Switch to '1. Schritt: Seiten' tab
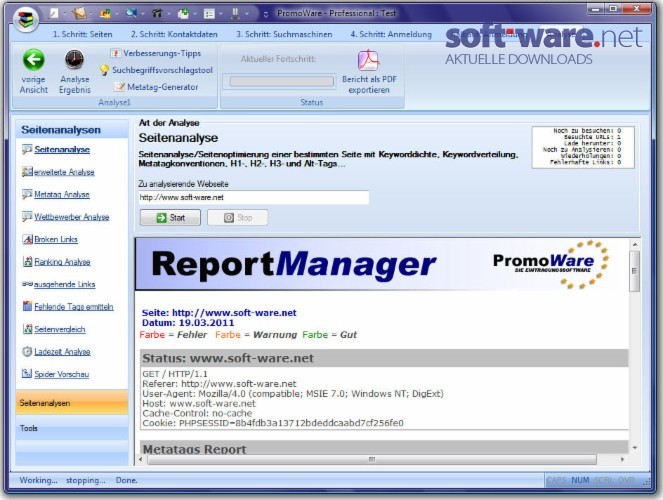 tap(82, 34)
